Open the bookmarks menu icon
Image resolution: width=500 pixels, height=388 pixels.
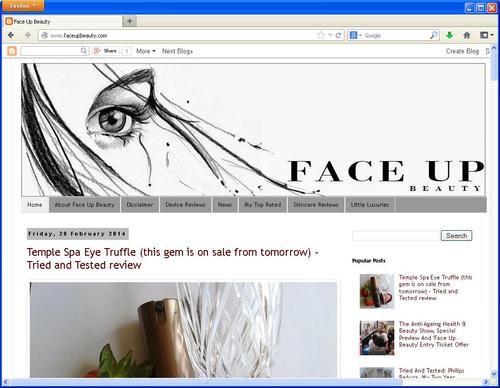click(486, 35)
